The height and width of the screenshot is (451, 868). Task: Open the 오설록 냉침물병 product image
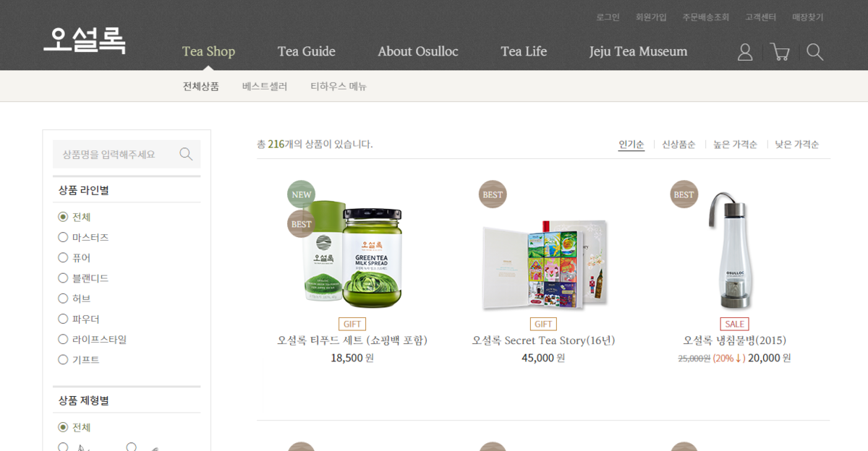click(733, 249)
